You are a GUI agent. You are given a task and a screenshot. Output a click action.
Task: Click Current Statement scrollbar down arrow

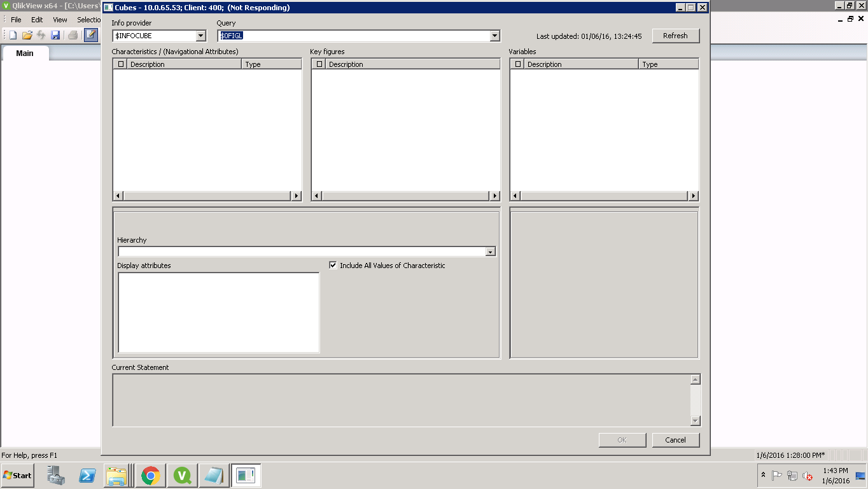(x=696, y=421)
